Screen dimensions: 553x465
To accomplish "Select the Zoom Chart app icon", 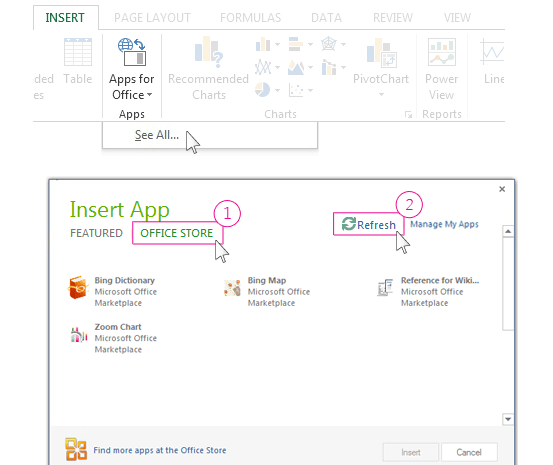I will coord(79,335).
